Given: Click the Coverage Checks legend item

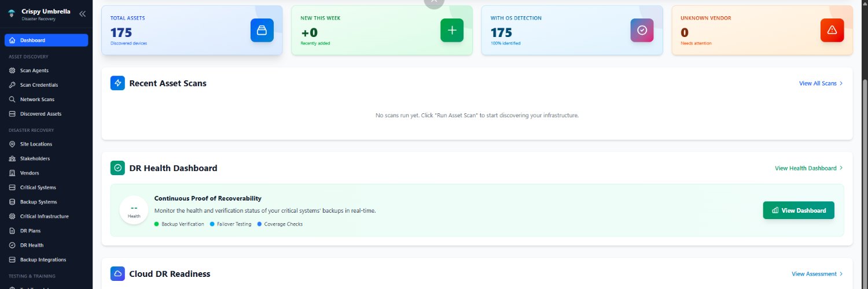Looking at the screenshot, I should coord(279,224).
